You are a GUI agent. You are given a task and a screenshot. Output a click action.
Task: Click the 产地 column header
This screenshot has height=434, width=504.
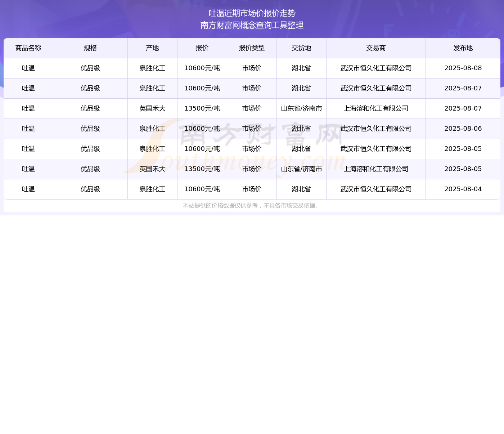tap(152, 48)
